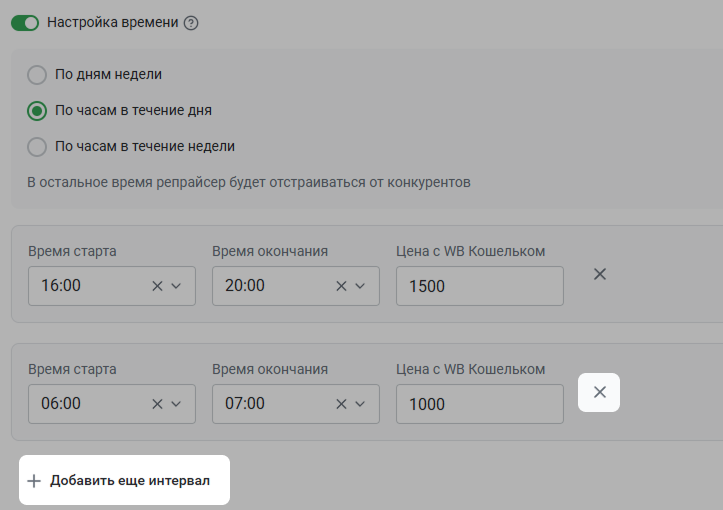Click Добавить еще интервал button
This screenshot has height=510, width=723.
click(x=124, y=480)
